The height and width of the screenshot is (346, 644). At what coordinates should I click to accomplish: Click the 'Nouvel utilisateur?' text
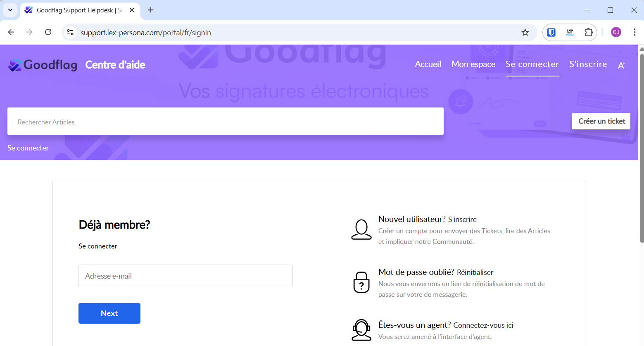(412, 219)
